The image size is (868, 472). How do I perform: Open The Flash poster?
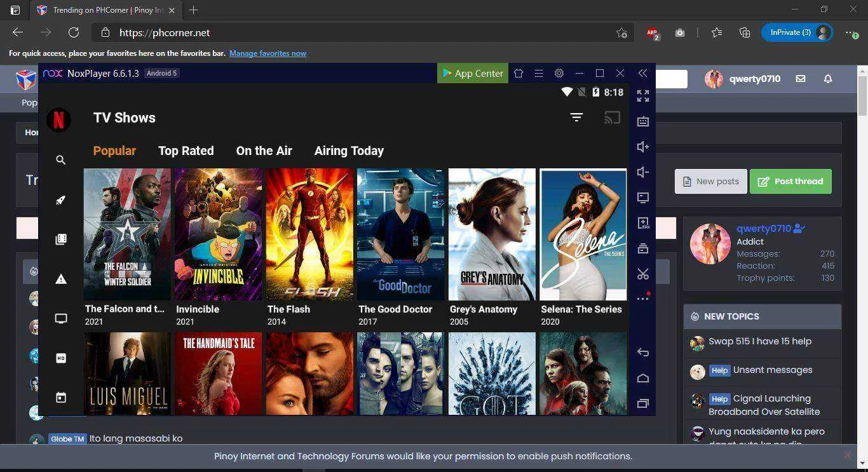(x=309, y=234)
